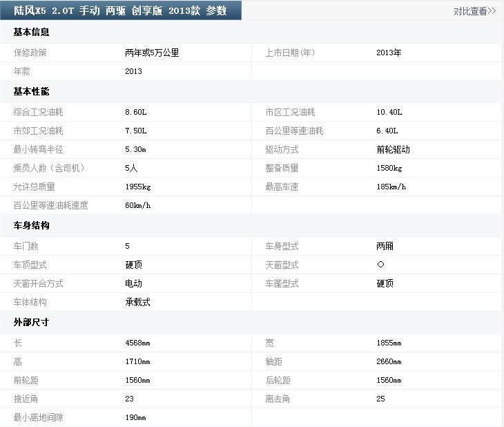Click the value 2660mm

pyautogui.click(x=389, y=362)
